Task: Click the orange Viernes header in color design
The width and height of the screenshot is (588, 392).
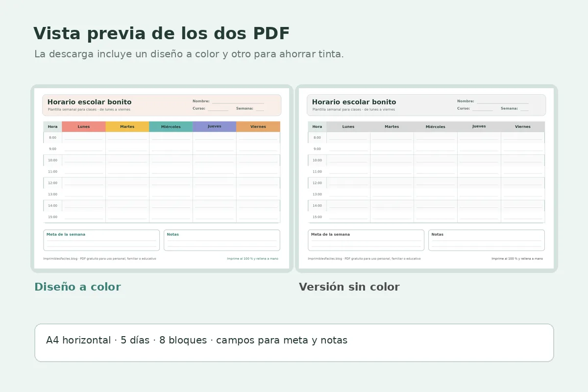Action: point(258,126)
